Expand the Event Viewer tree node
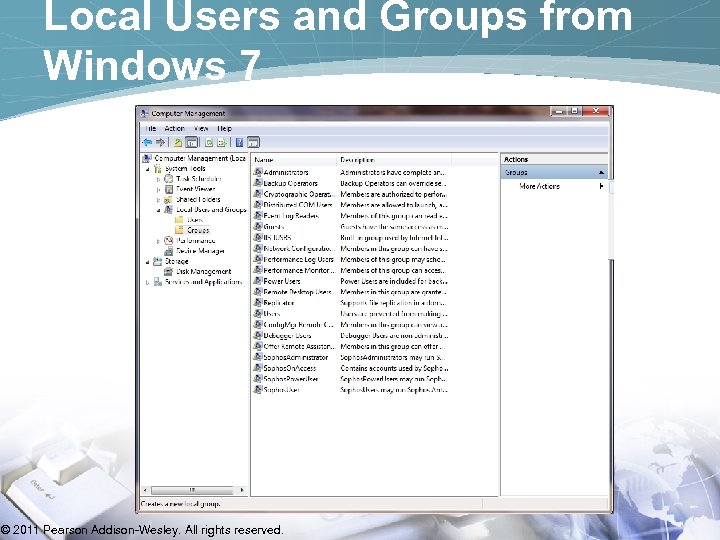720x540 pixels. 158,189
